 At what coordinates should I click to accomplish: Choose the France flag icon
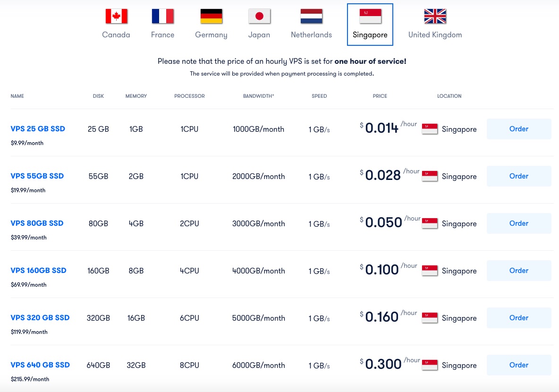click(162, 17)
